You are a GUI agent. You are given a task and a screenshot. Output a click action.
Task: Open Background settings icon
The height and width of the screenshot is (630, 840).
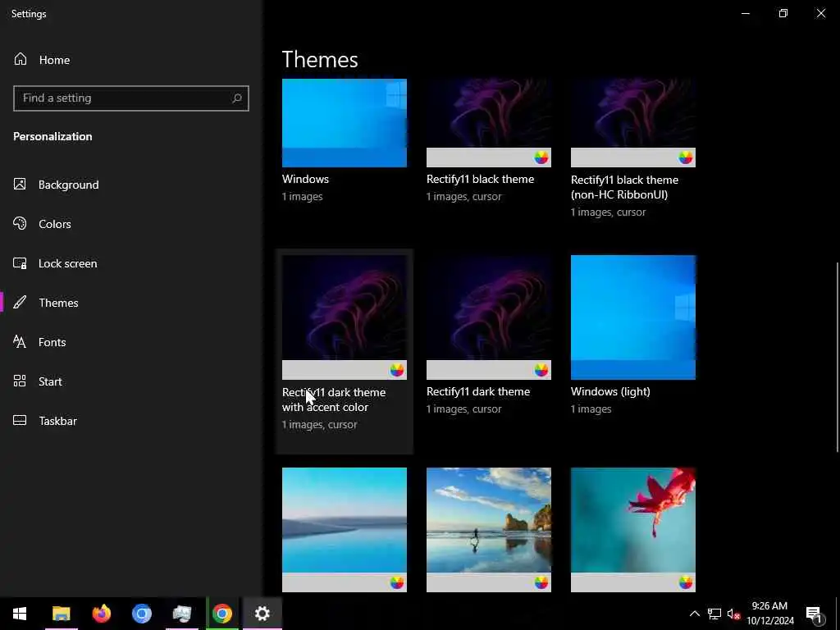pos(20,185)
